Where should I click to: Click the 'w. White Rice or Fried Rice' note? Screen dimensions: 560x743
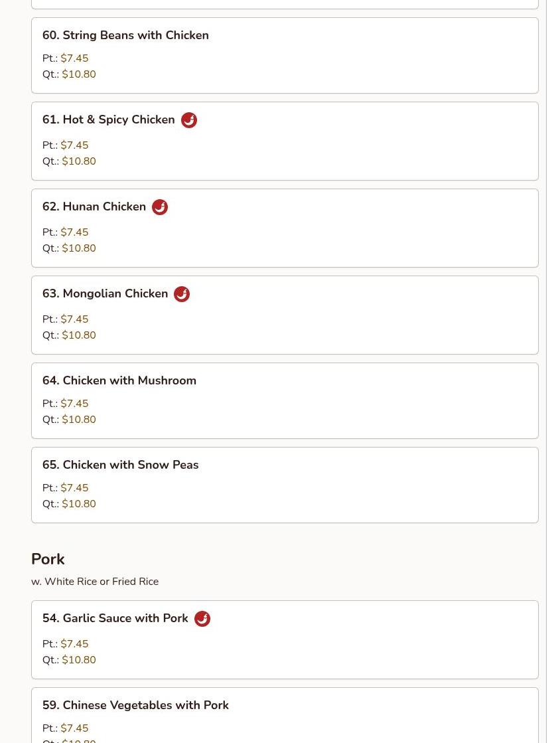point(95,582)
